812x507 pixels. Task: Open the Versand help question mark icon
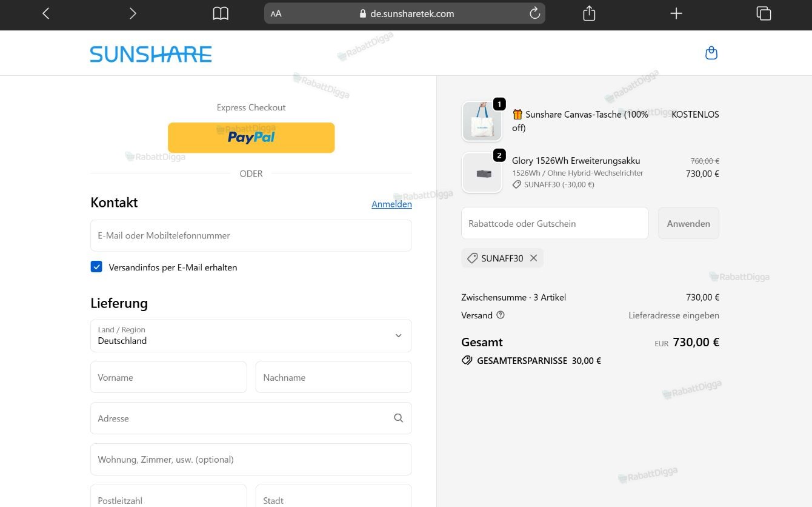click(x=501, y=315)
